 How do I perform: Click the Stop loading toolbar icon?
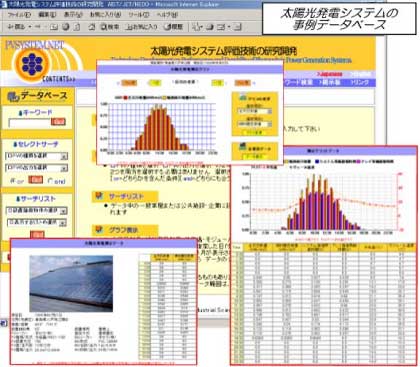pyautogui.click(x=54, y=27)
